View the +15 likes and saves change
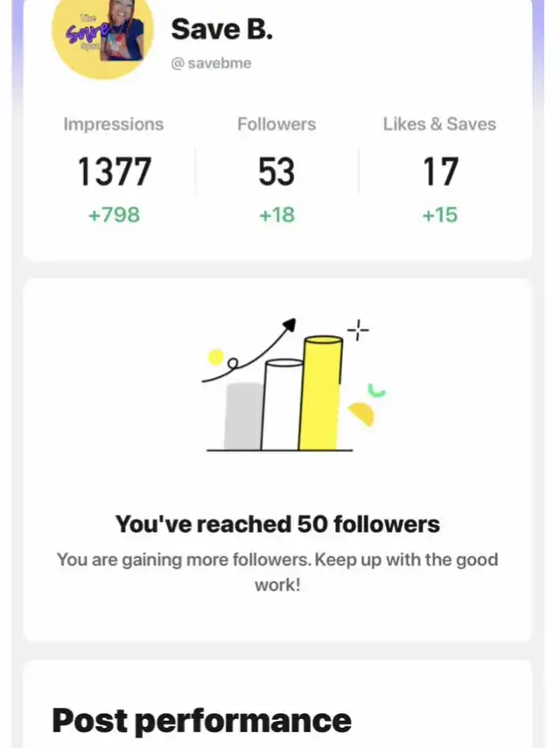This screenshot has height=748, width=560. coord(440,214)
